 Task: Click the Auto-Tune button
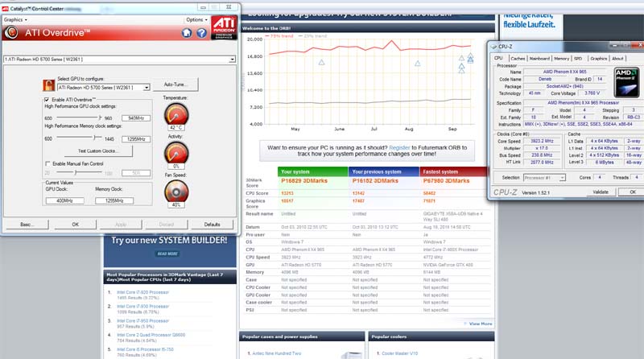pyautogui.click(x=175, y=85)
